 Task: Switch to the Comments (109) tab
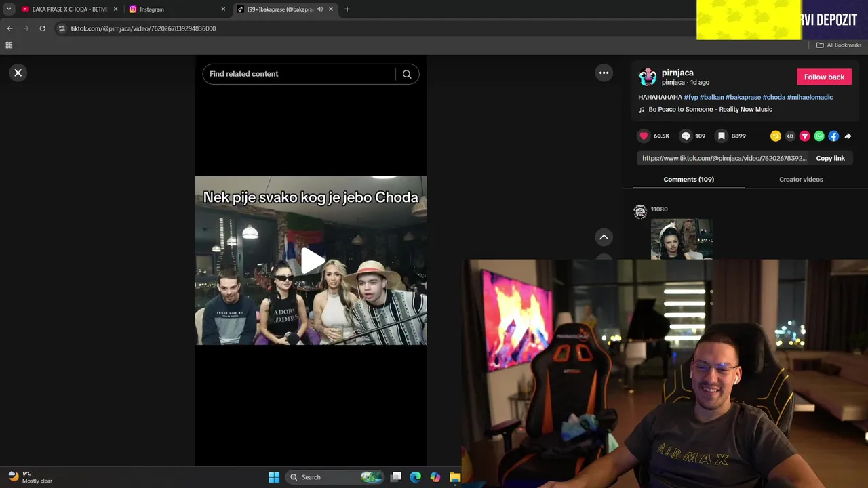pos(688,179)
